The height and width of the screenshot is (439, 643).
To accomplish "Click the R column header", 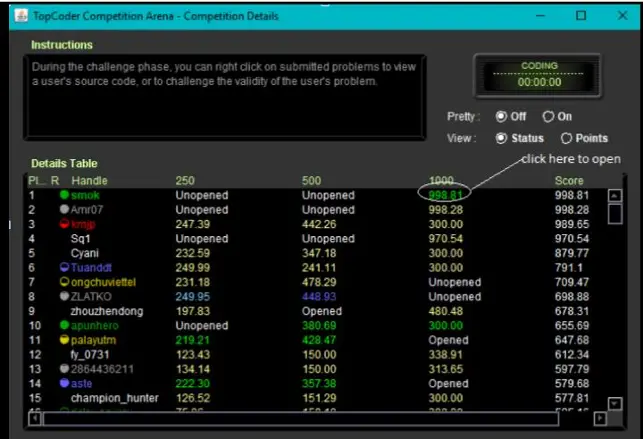I will (55, 181).
